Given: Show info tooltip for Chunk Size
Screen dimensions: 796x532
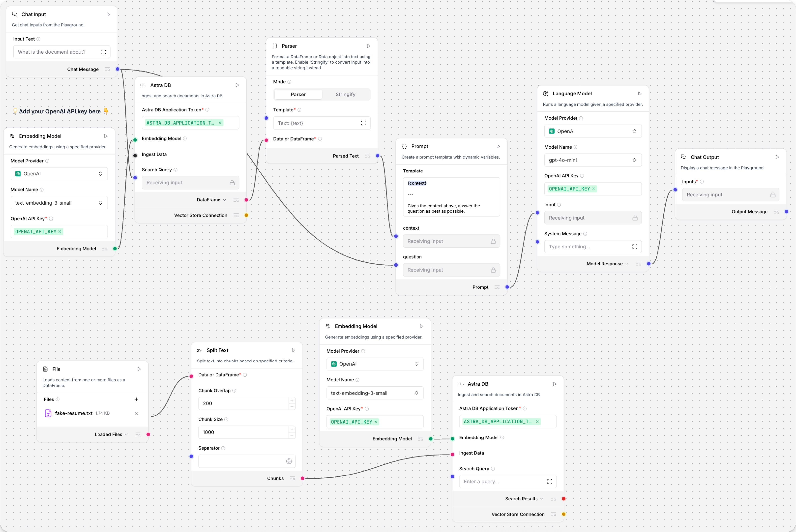Looking at the screenshot, I should 226,419.
